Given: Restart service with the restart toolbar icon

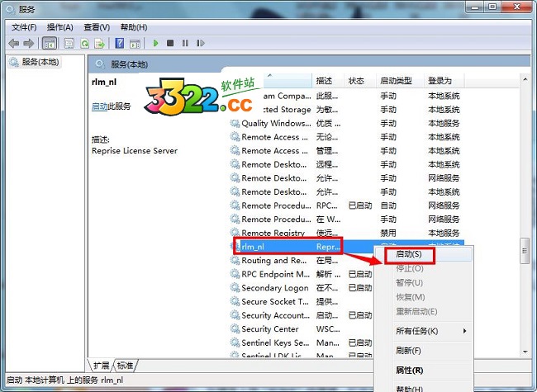Looking at the screenshot, I should tap(201, 43).
